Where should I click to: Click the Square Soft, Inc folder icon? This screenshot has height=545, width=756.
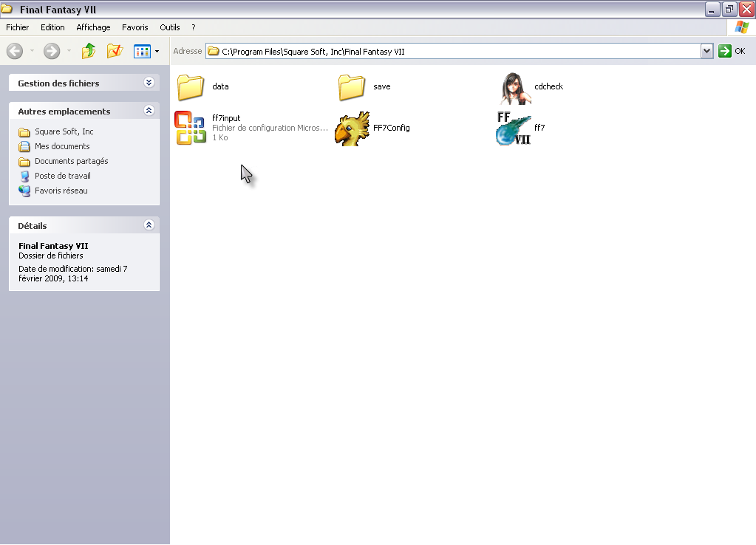pos(24,132)
